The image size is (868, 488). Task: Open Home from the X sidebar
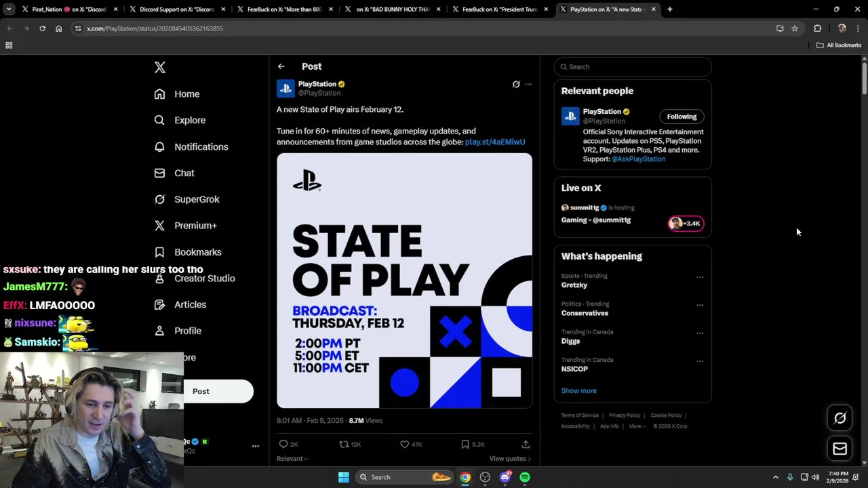pyautogui.click(x=177, y=94)
